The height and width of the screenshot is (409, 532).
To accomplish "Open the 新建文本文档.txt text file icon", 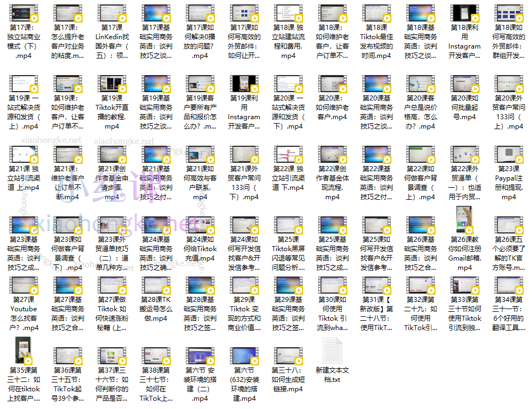I will pyautogui.click(x=332, y=350).
